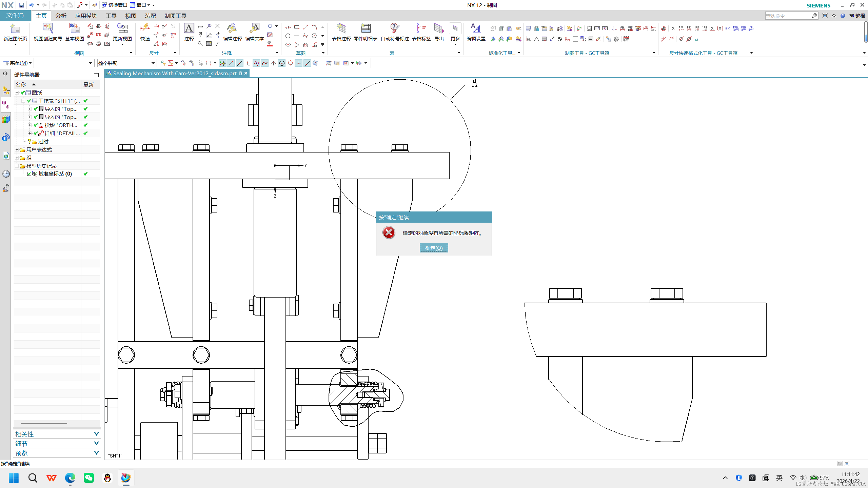Toggle the snap-to-end-point option
This screenshot has height=488, width=868.
[231, 63]
